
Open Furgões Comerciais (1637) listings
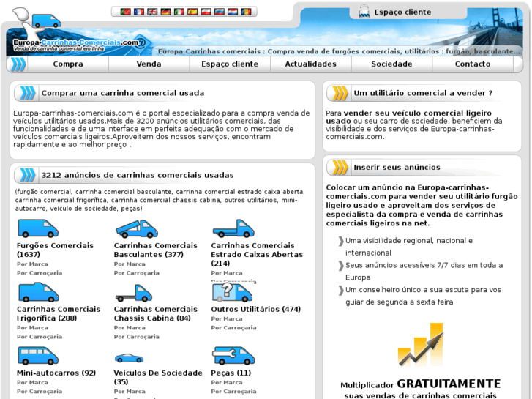click(55, 250)
